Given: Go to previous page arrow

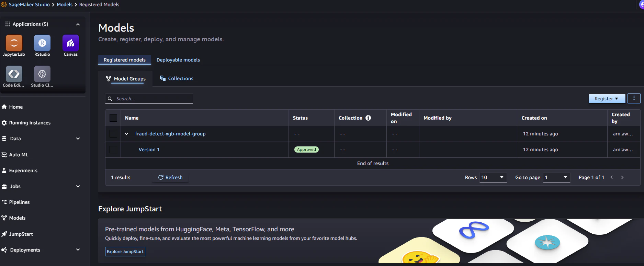Looking at the screenshot, I should [x=612, y=177].
